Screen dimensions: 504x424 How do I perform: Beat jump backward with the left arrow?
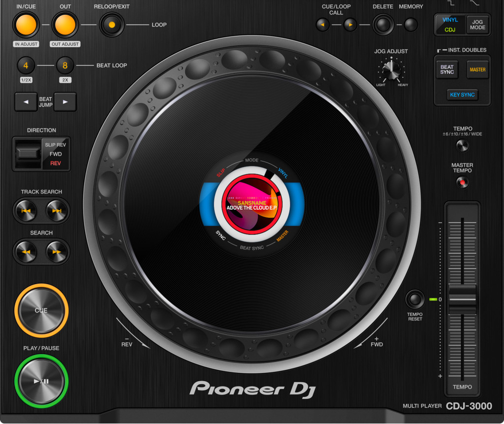pyautogui.click(x=26, y=102)
